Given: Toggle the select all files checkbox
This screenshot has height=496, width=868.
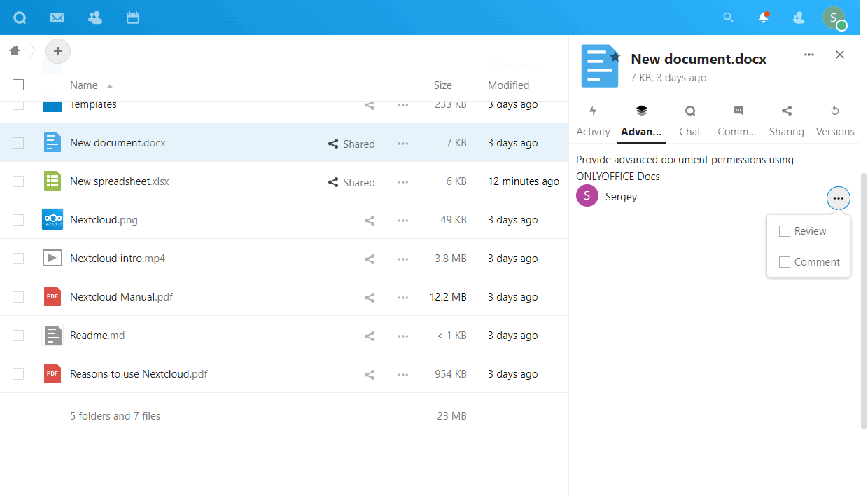Looking at the screenshot, I should [x=18, y=85].
